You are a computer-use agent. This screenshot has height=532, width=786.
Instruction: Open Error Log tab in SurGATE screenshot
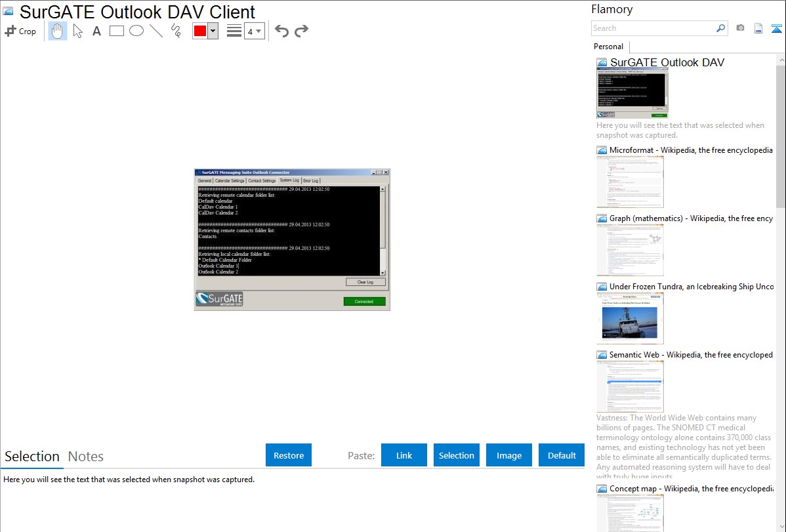pos(311,180)
